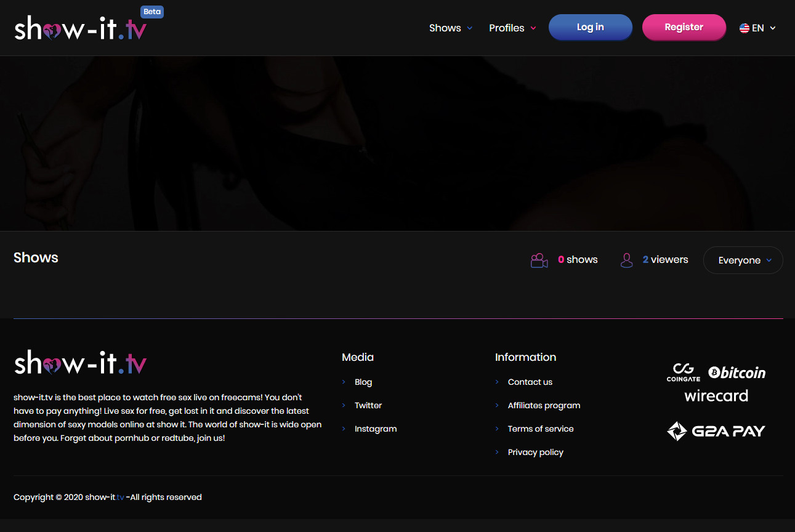Click the camera icon beside shows count
Screen dimensions: 795x532
coord(539,260)
